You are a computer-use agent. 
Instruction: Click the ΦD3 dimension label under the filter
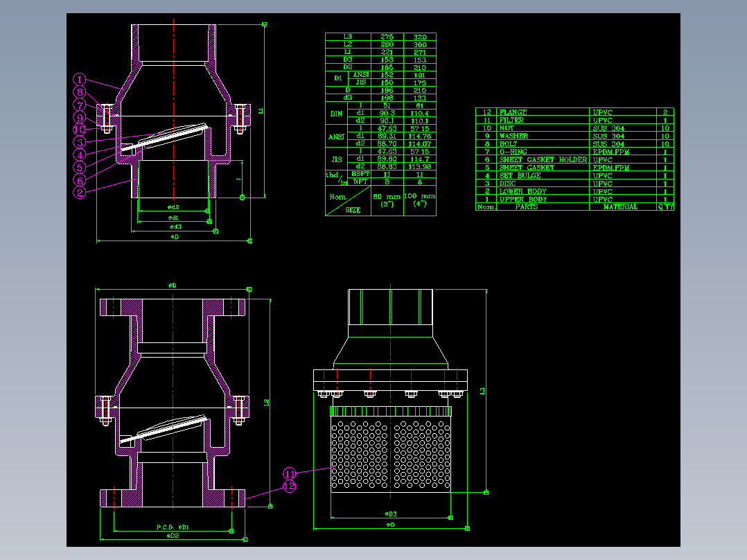[x=391, y=514]
